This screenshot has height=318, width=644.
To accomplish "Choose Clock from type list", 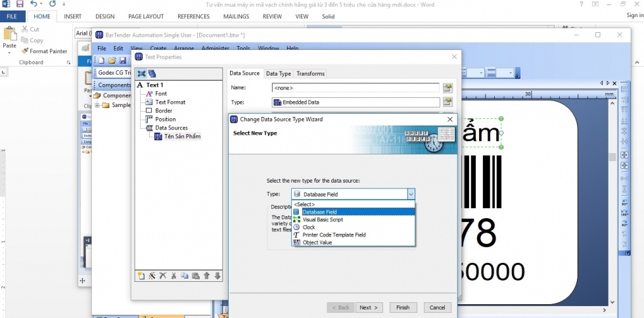I will (x=354, y=227).
